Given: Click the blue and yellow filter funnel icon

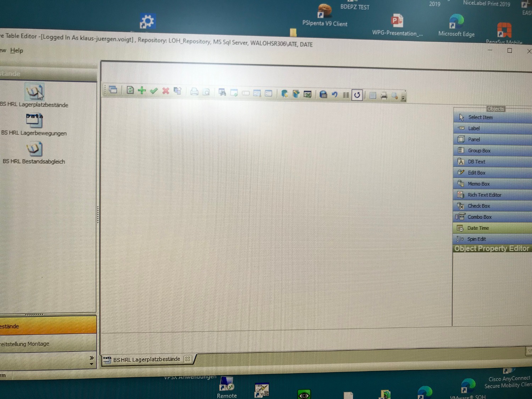Looking at the screenshot, I should pyautogui.click(x=296, y=94).
